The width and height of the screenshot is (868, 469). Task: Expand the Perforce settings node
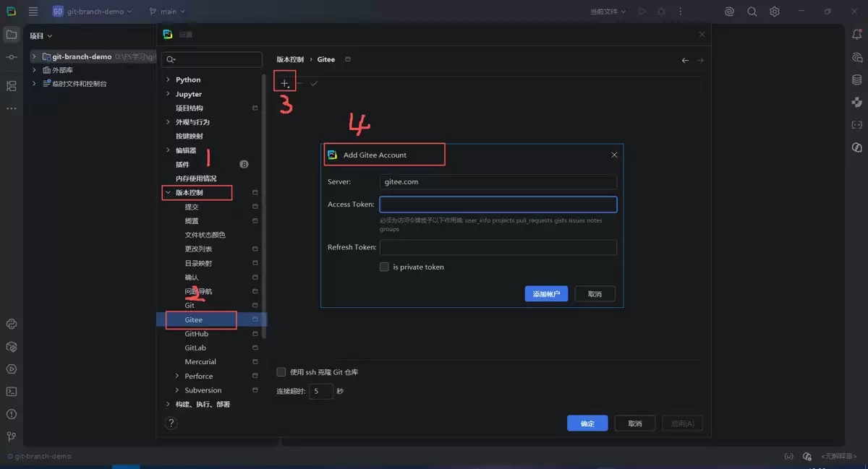(x=177, y=376)
